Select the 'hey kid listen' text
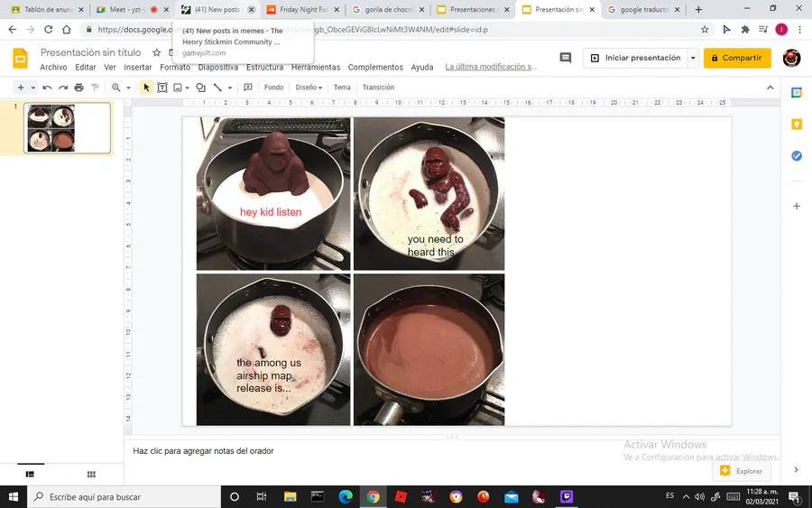This screenshot has height=508, width=812. pyautogui.click(x=271, y=212)
